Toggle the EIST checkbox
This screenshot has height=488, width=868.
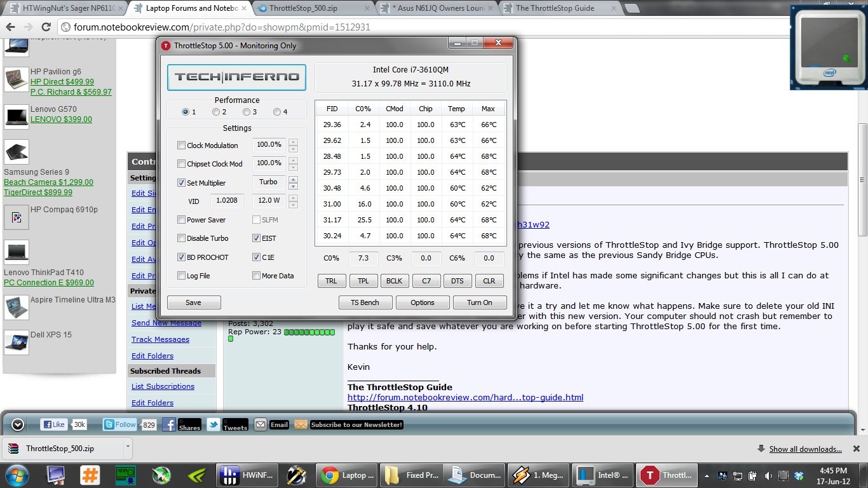point(256,238)
